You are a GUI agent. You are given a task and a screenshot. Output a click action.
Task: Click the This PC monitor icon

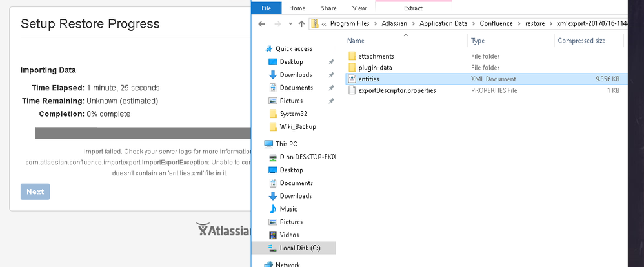point(268,144)
